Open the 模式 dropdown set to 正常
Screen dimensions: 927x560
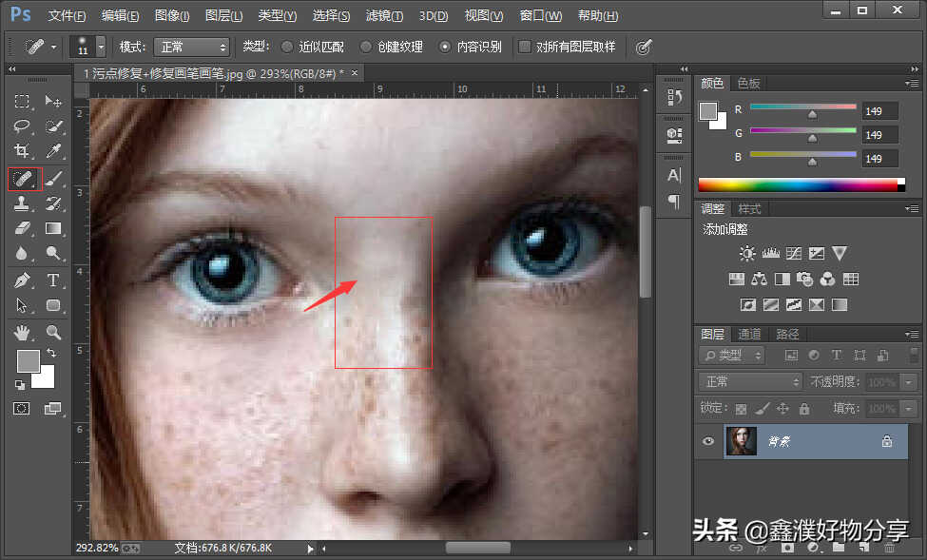click(x=191, y=47)
